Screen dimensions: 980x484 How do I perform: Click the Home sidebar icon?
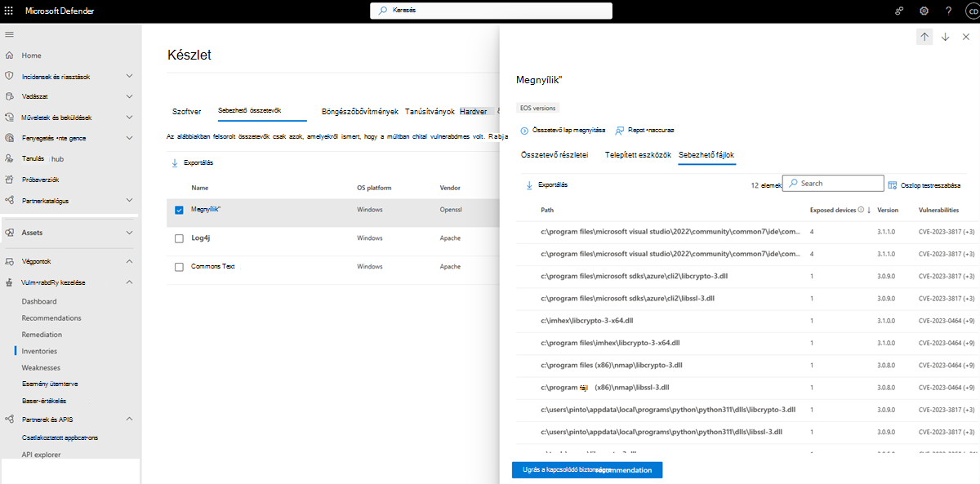[x=10, y=56]
